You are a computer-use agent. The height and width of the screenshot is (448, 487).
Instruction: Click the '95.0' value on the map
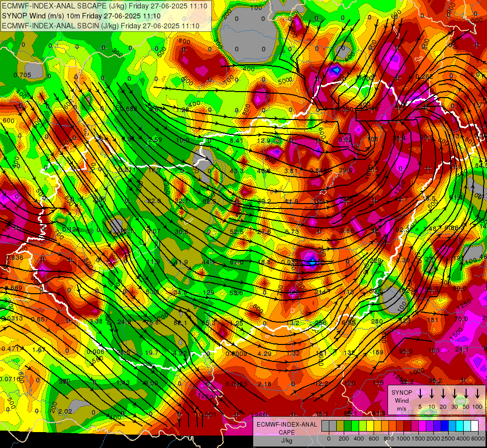(x=405, y=351)
